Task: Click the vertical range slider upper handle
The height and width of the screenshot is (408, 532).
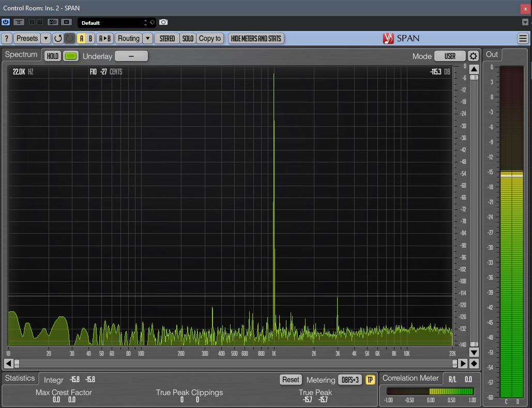Action: pyautogui.click(x=474, y=78)
